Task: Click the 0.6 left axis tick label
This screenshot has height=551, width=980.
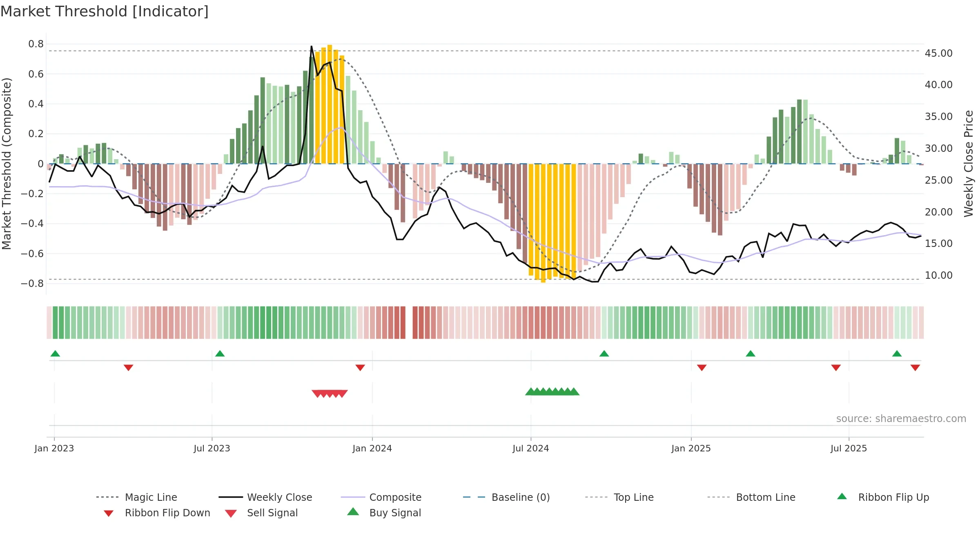Action: click(x=36, y=74)
